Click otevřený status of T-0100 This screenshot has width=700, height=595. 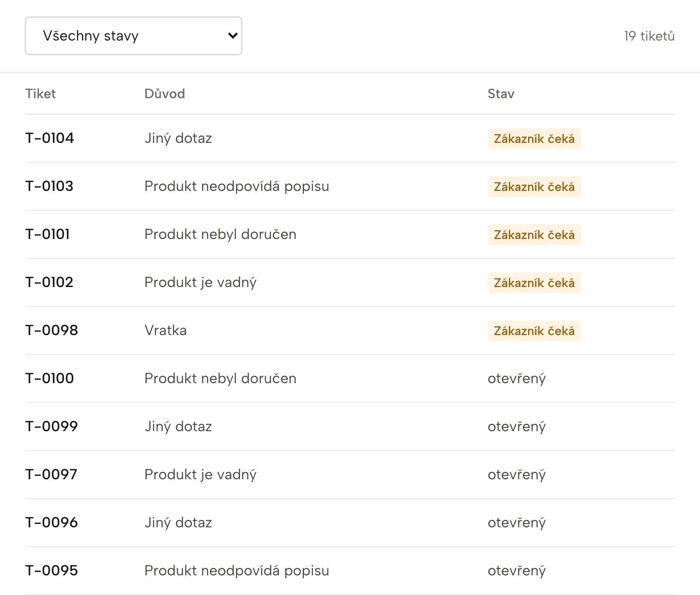(516, 379)
